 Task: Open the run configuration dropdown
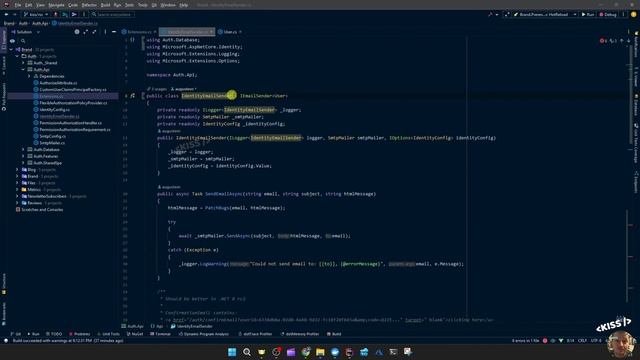[x=545, y=14]
